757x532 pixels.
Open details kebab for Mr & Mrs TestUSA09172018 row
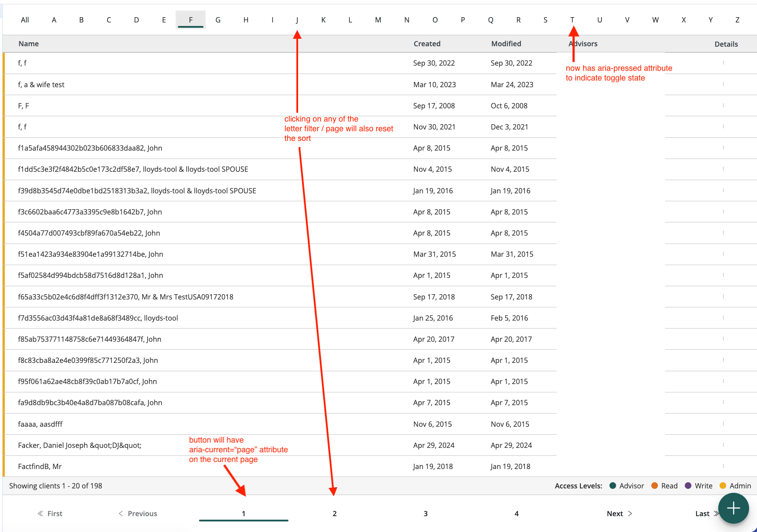(x=723, y=296)
